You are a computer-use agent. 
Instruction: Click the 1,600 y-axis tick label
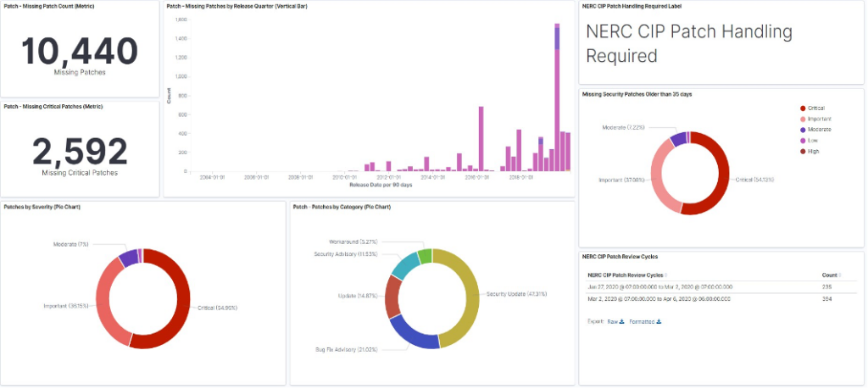pos(181,19)
